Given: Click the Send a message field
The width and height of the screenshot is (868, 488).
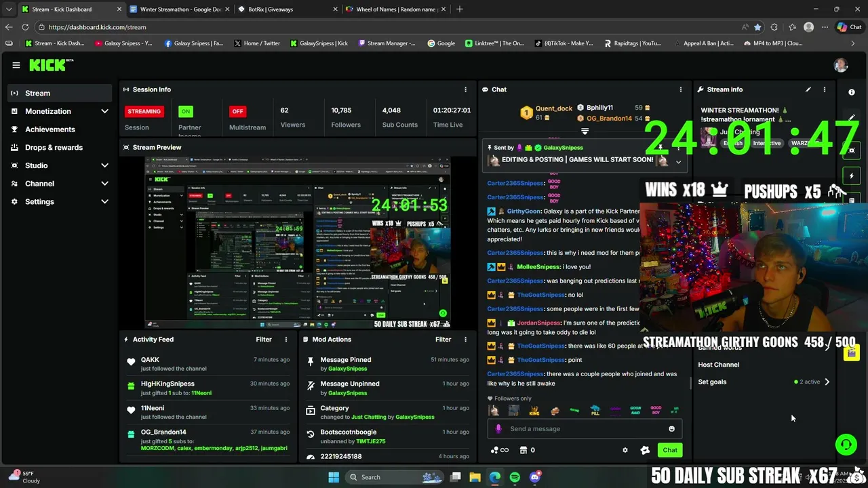Looking at the screenshot, I should point(585,428).
